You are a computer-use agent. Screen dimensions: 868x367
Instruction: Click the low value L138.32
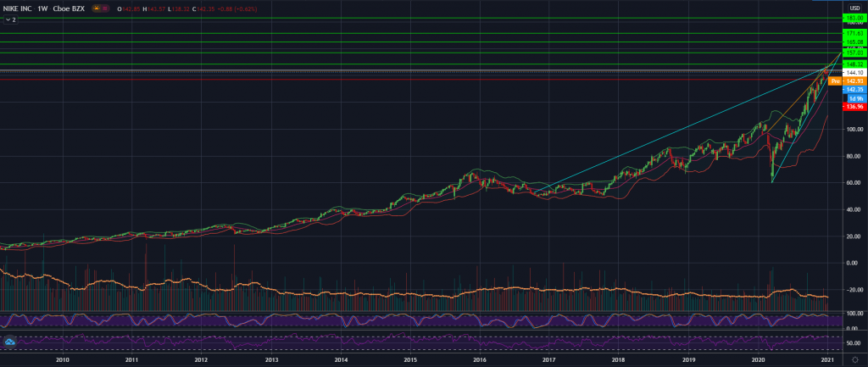(x=179, y=8)
